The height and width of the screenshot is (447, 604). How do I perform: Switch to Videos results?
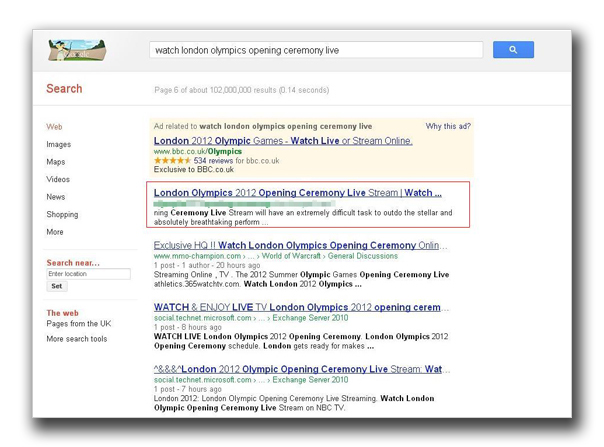pyautogui.click(x=58, y=179)
